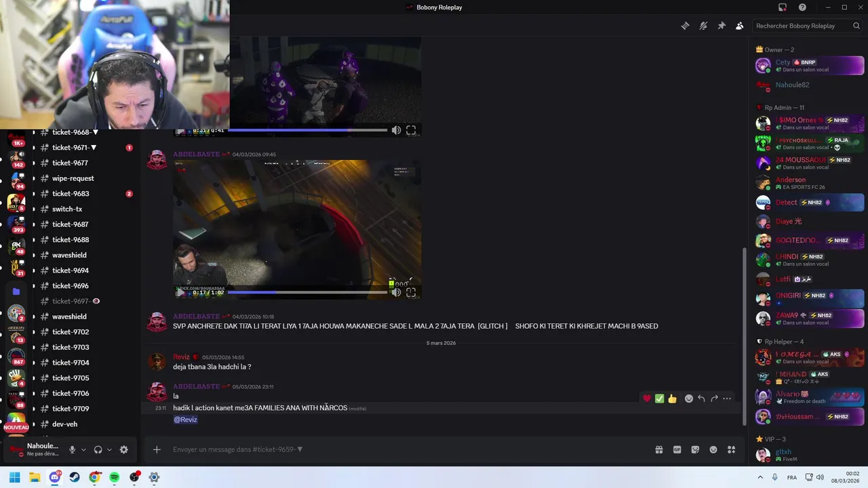868x488 pixels.
Task: Enter fullscreen on the second video
Action: [x=411, y=293]
